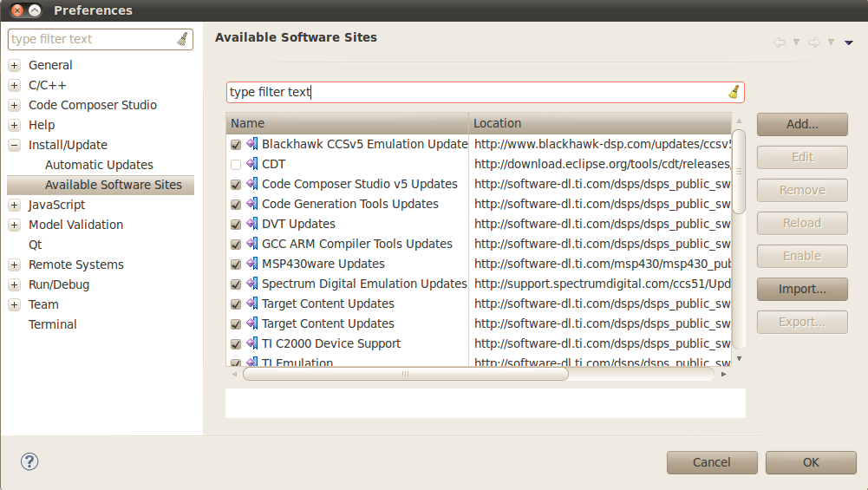Image resolution: width=868 pixels, height=490 pixels.
Task: Click the MSP430ware Updates site icon
Action: (x=251, y=264)
